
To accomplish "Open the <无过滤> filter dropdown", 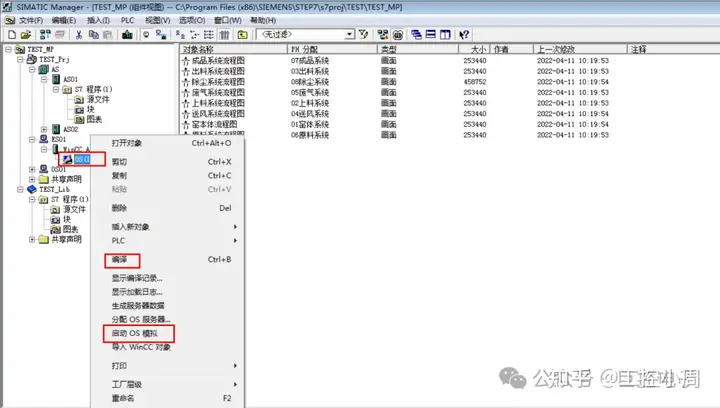I will pyautogui.click(x=349, y=34).
